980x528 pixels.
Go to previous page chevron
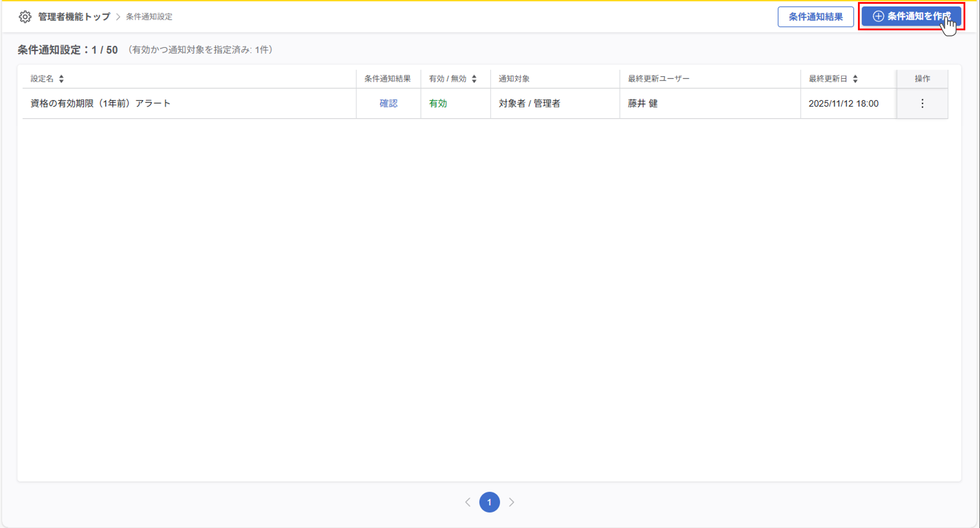click(468, 502)
